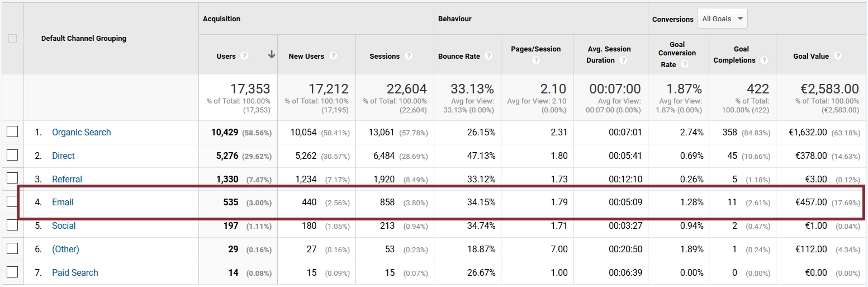Click the Conversions group label
Viewport: 868px width, 287px height.
[x=673, y=19]
